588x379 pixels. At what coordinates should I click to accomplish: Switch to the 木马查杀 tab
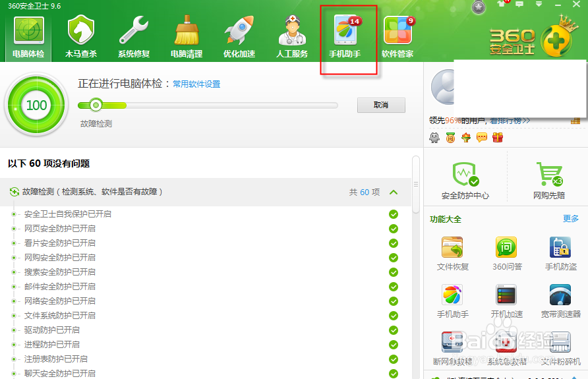point(81,37)
